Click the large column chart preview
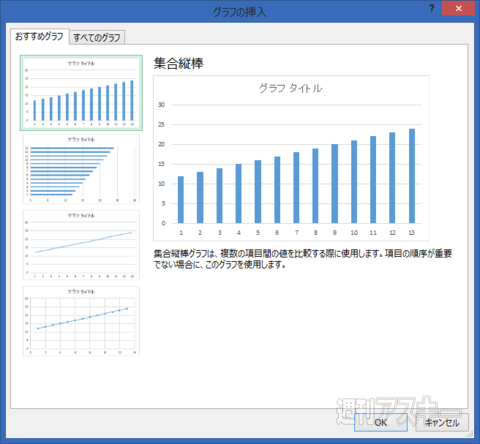The width and height of the screenshot is (480, 444). point(291,158)
